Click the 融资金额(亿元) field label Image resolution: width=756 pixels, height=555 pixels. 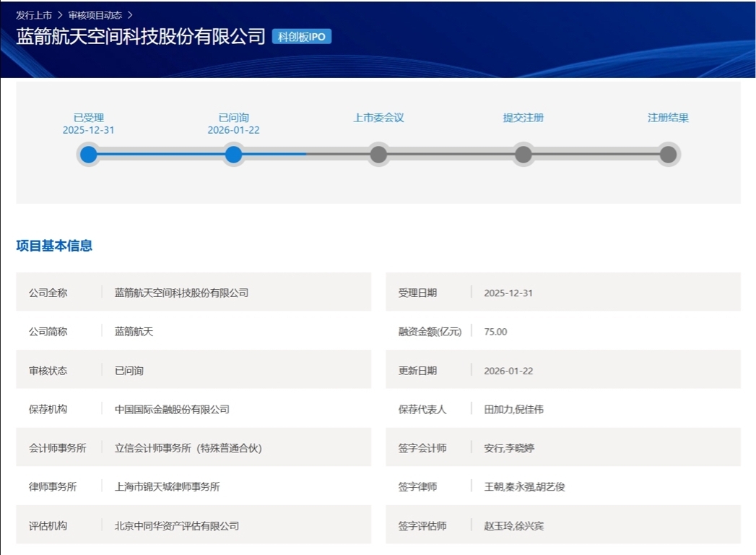point(430,332)
